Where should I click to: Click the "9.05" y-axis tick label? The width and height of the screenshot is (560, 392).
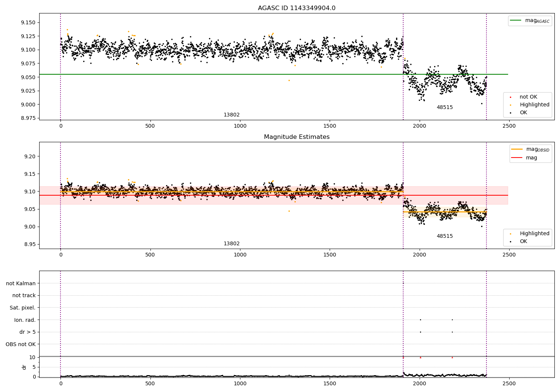29,209
